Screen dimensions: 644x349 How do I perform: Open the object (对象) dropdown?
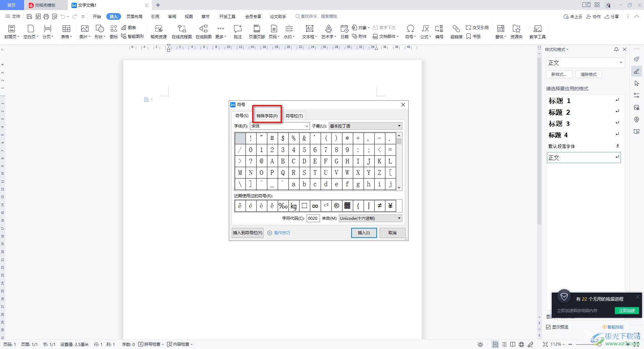tap(361, 28)
